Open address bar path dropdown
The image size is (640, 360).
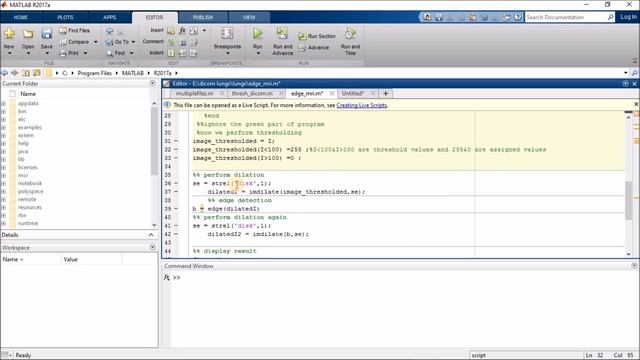[x=626, y=73]
